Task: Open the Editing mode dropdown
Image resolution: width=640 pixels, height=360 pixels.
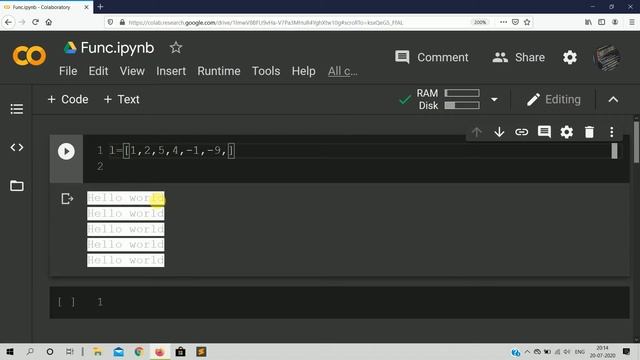Action: pos(553,99)
